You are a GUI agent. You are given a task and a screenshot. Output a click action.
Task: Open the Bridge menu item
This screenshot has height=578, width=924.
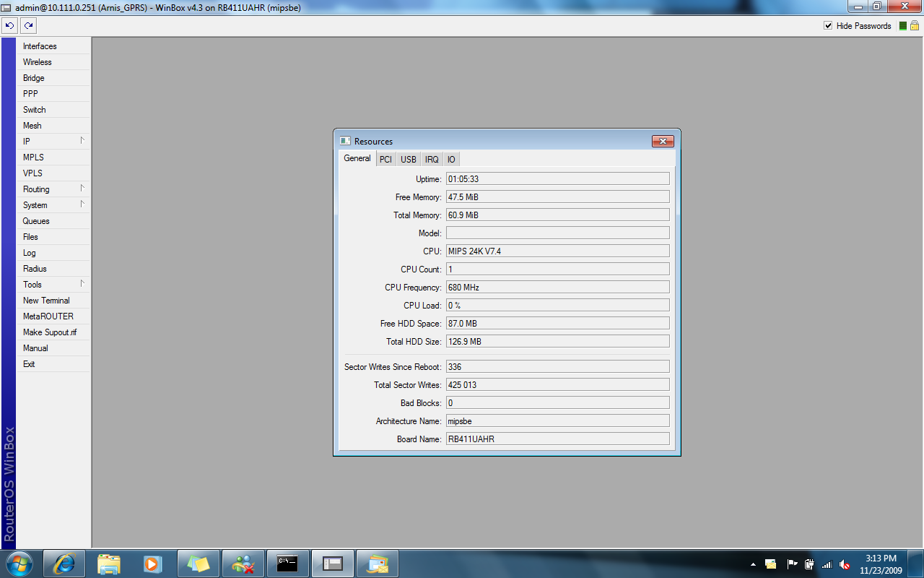click(x=53, y=78)
